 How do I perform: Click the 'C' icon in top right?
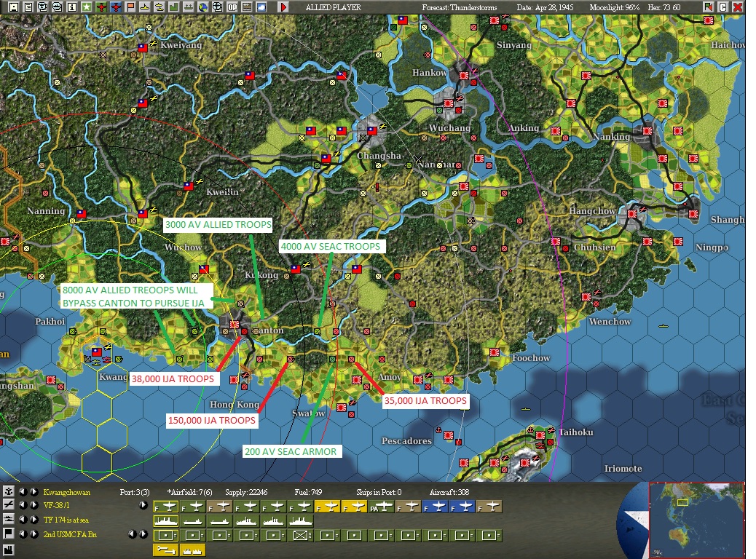(722, 7)
